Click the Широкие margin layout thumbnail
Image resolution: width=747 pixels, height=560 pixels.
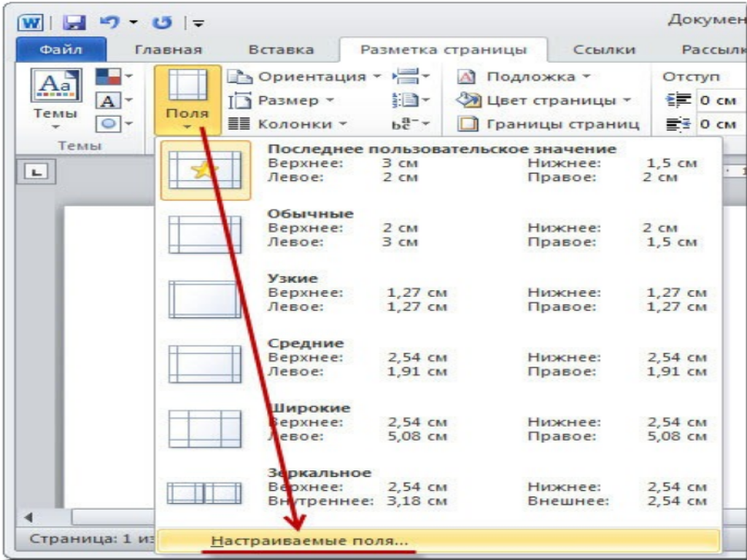[x=205, y=429]
